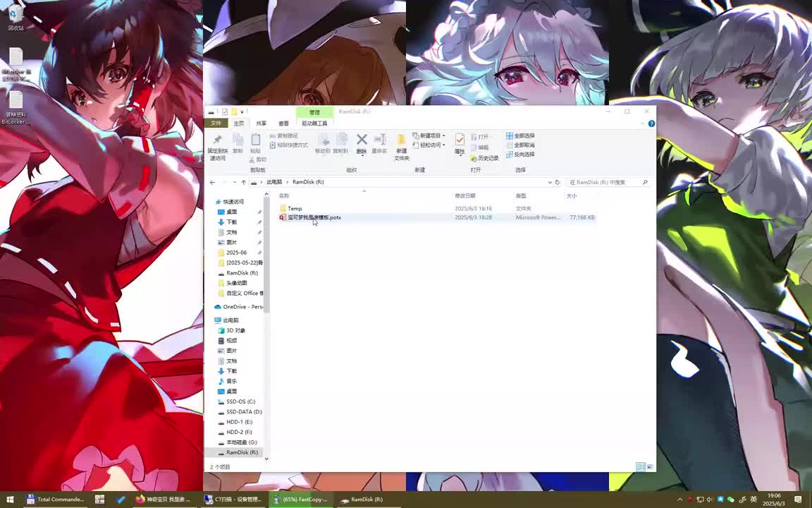Select the Manage (管理) contextual tab header
This screenshot has height=508, width=812.
(314, 112)
